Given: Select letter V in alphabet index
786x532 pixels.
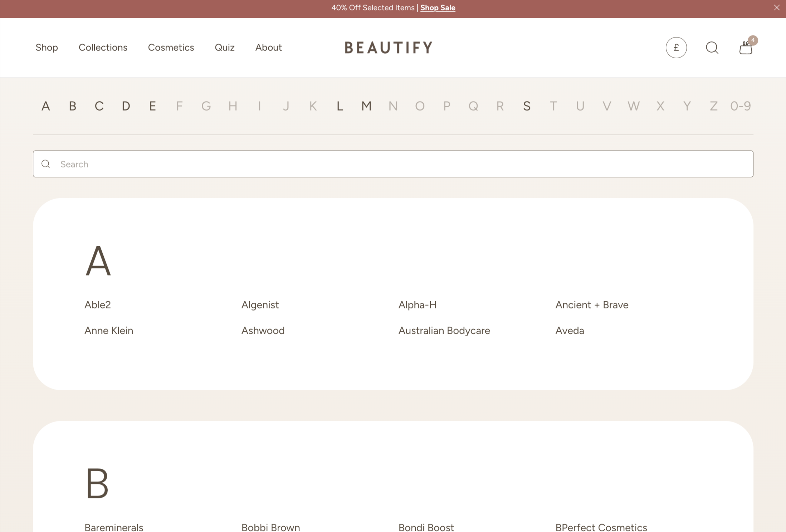Looking at the screenshot, I should [607, 106].
